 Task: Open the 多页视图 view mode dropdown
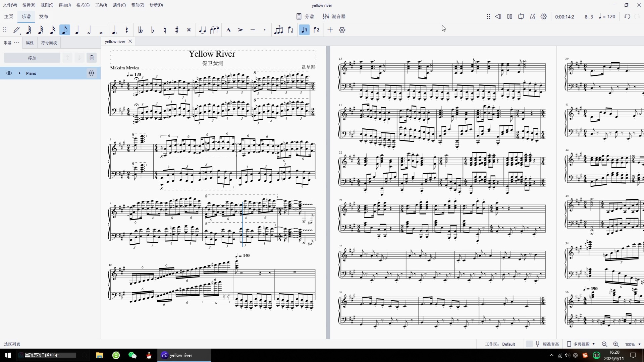581,344
